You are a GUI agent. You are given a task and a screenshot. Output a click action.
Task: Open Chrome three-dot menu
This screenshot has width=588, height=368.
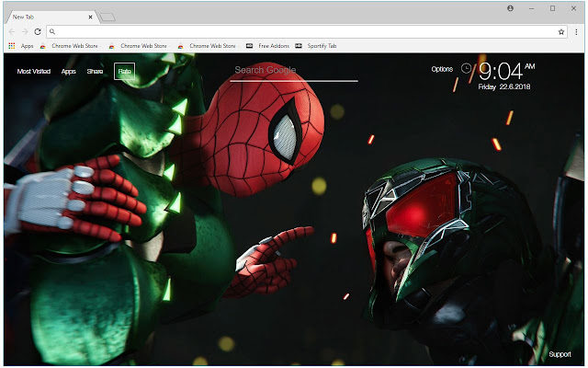(x=576, y=32)
